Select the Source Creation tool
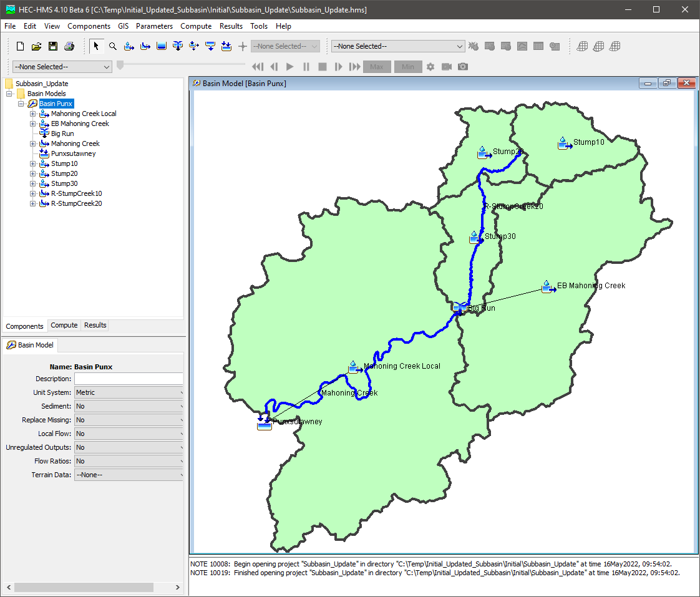This screenshot has width=700, height=597. (x=210, y=46)
